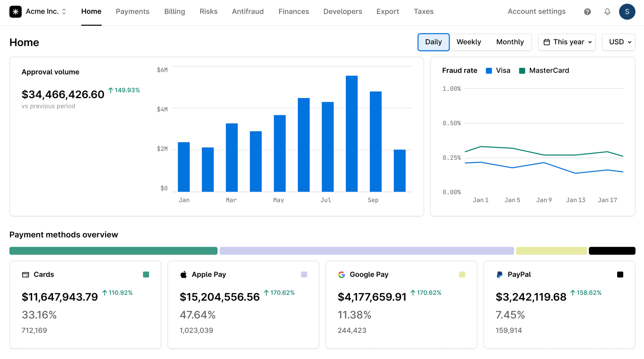Image resolution: width=644 pixels, height=359 pixels.
Task: Open the Antifraud tab
Action: coord(248,12)
